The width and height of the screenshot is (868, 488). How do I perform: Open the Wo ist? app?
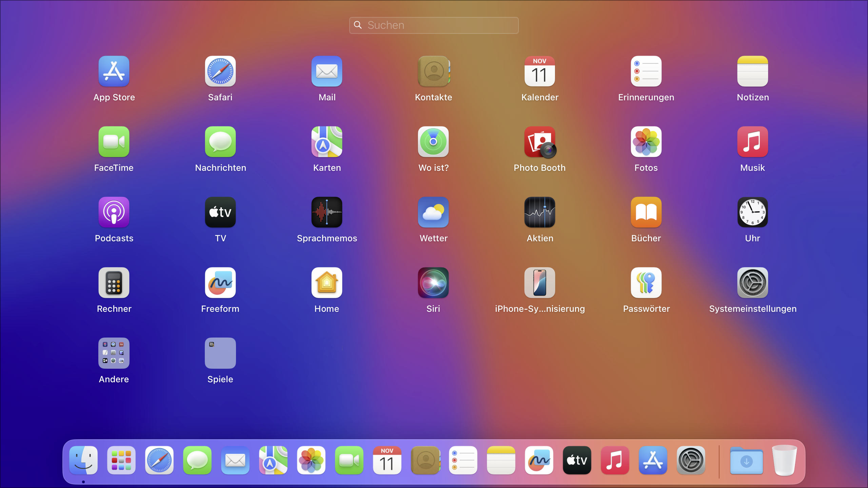point(433,142)
